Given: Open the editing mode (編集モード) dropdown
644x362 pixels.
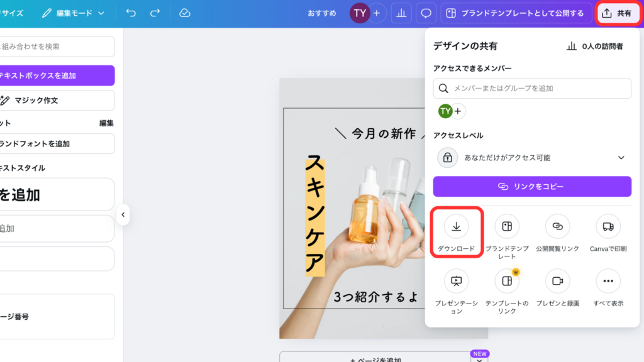Looking at the screenshot, I should 73,13.
